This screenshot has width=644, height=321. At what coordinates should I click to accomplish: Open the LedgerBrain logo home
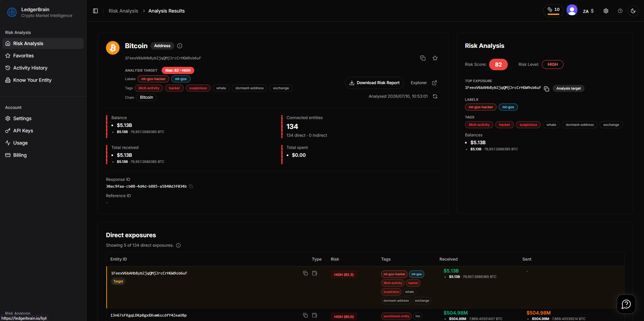[39, 12]
